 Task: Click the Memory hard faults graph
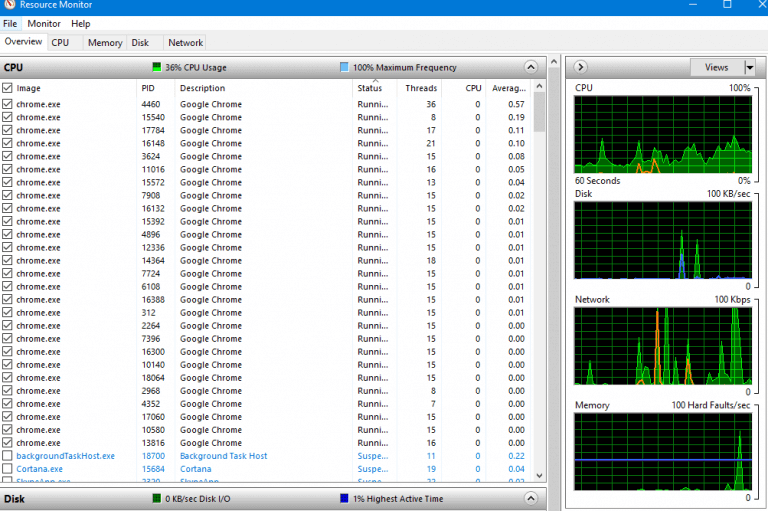click(663, 452)
